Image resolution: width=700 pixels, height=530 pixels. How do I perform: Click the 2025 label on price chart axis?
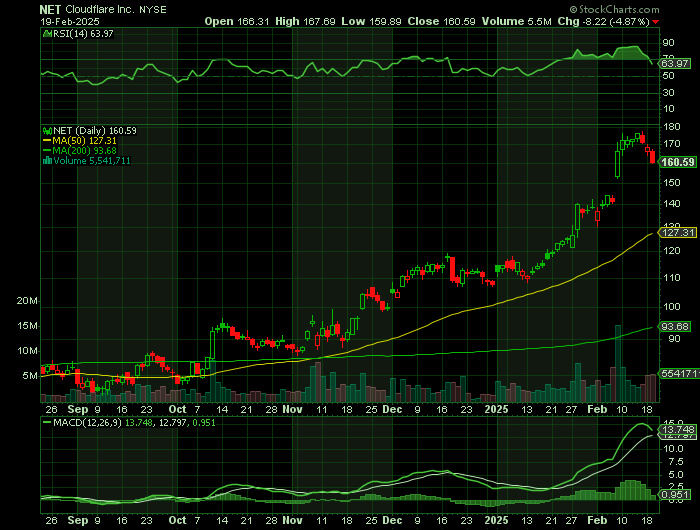[496, 409]
